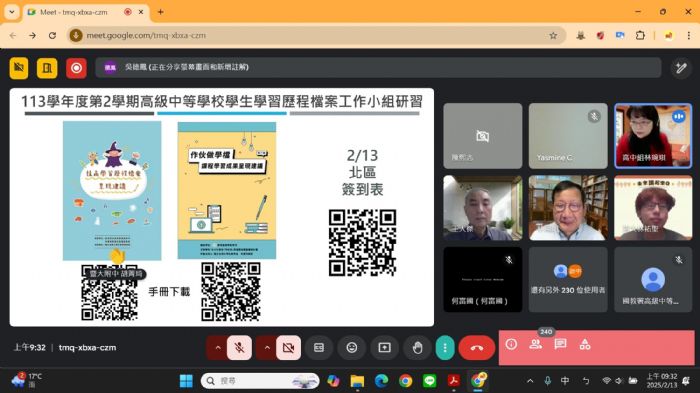The height and width of the screenshot is (393, 700).
Task: Open the LINE app from taskbar
Action: pos(429,381)
